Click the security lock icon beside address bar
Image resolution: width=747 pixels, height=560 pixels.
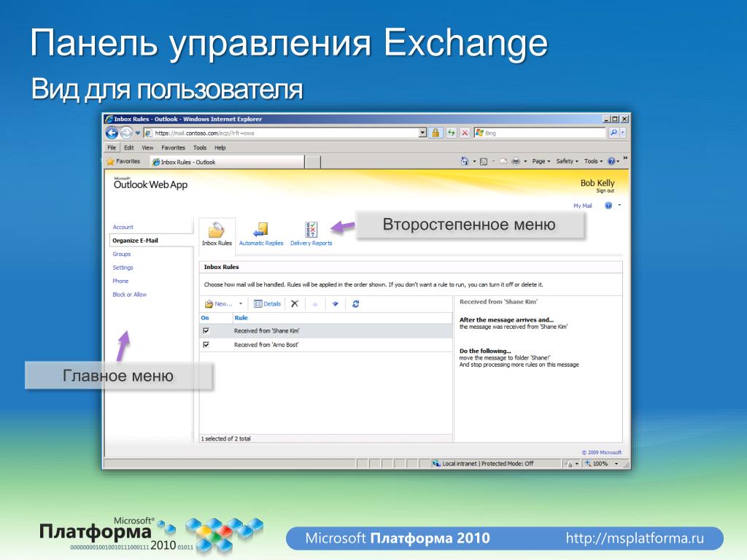point(436,133)
